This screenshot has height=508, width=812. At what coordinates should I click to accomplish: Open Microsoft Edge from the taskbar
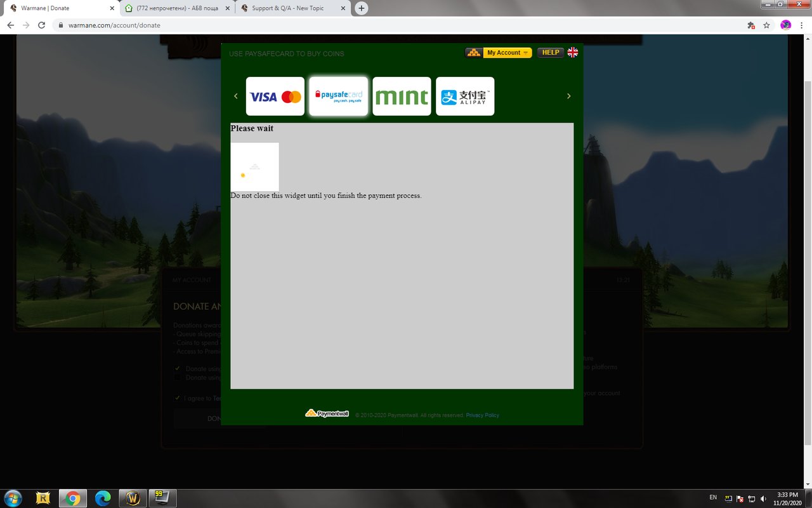point(103,498)
